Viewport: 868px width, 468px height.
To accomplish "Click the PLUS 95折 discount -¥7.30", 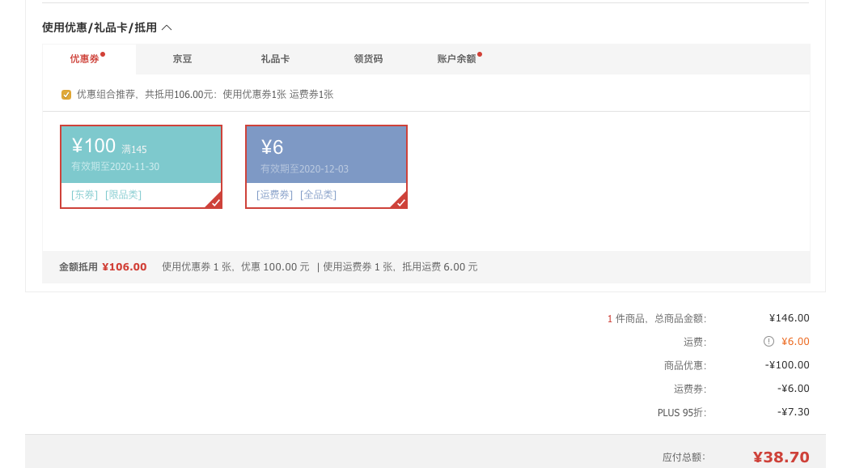I will tap(794, 412).
